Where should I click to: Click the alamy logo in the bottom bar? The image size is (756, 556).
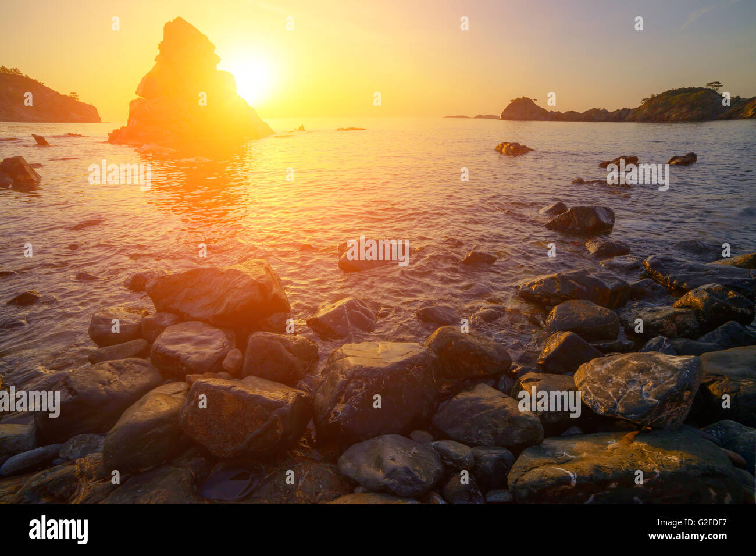coord(59,530)
